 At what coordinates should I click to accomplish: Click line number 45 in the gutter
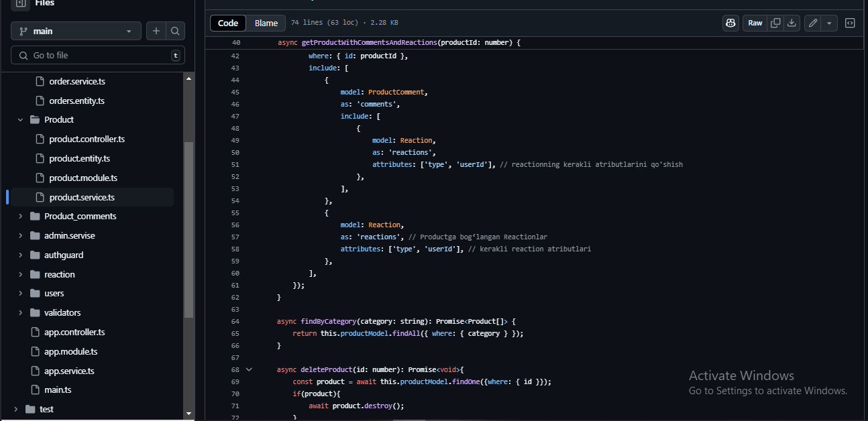point(235,92)
